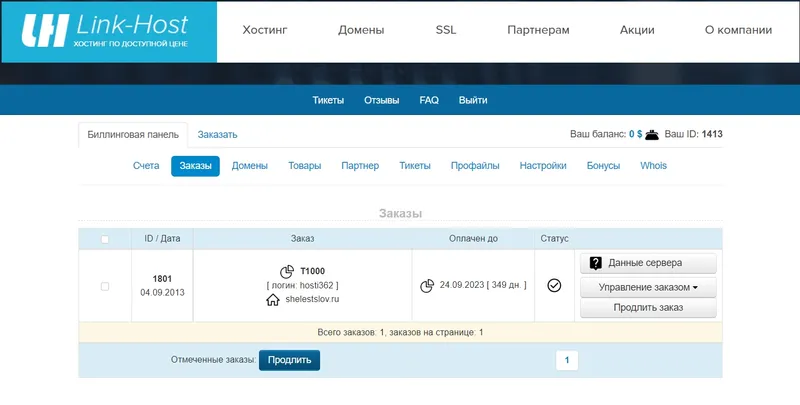This screenshot has width=800, height=405.
Task: Open Тикеты in billing submenu
Action: click(415, 166)
